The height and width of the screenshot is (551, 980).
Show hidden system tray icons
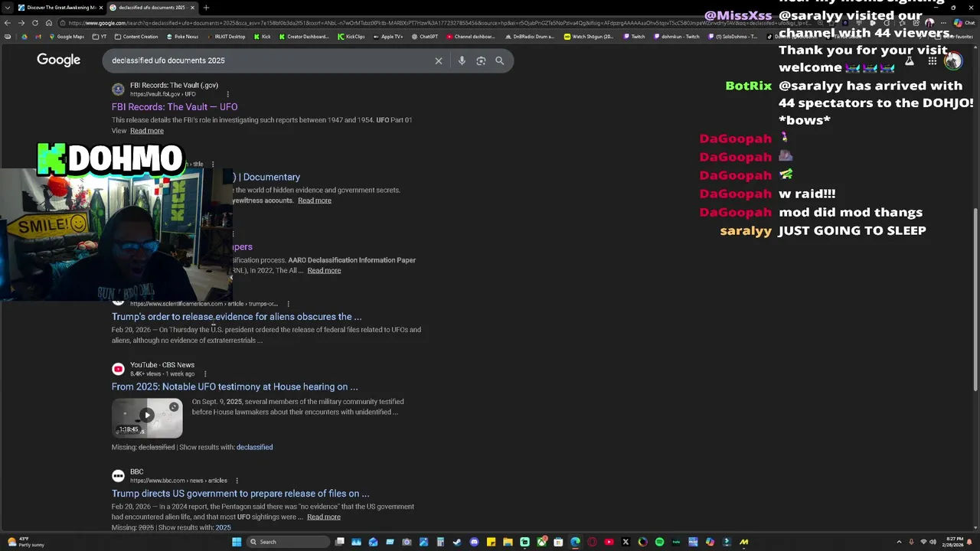click(897, 542)
